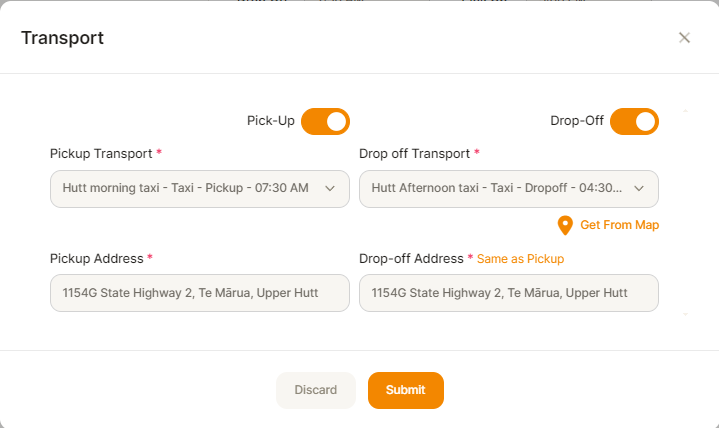Click the Same as Pickup link
The height and width of the screenshot is (428, 719).
click(520, 259)
